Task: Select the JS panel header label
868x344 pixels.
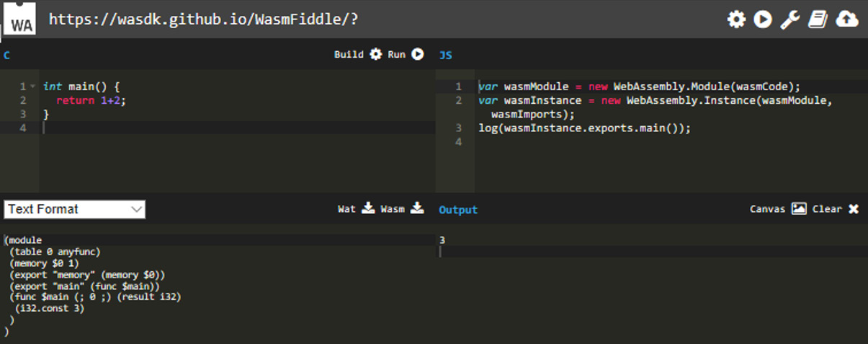Action: coord(446,55)
